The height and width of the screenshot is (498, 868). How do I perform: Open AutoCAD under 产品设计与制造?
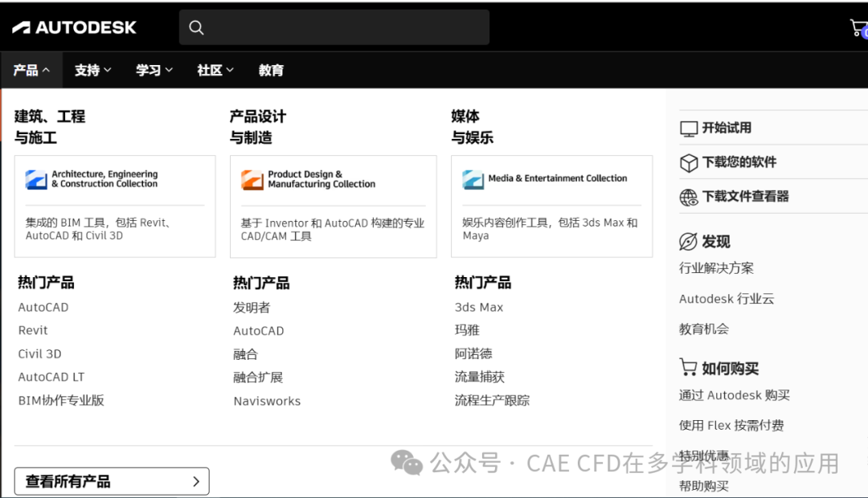click(x=259, y=331)
